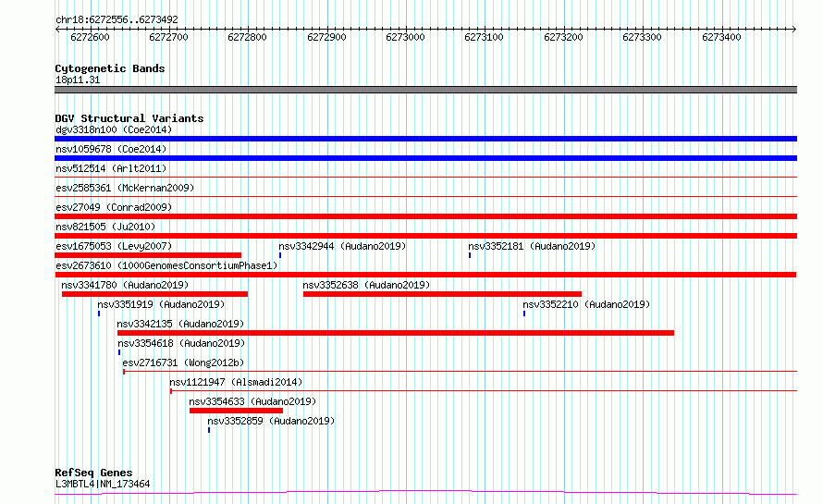
Task: Open the nsv512514 (Arlt2011) variant label
Action: 111,168
